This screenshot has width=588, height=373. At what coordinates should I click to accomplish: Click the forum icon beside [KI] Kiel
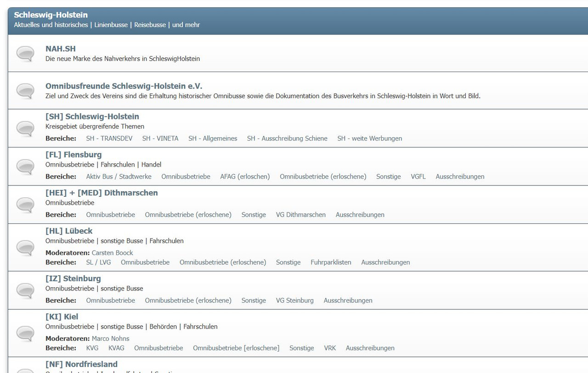pos(25,334)
